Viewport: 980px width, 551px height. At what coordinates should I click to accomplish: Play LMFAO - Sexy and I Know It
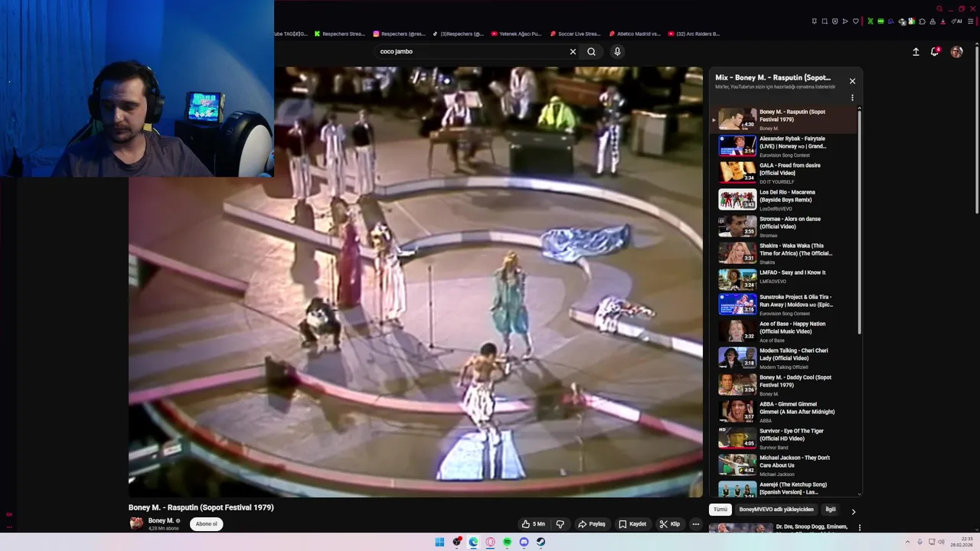point(784,279)
